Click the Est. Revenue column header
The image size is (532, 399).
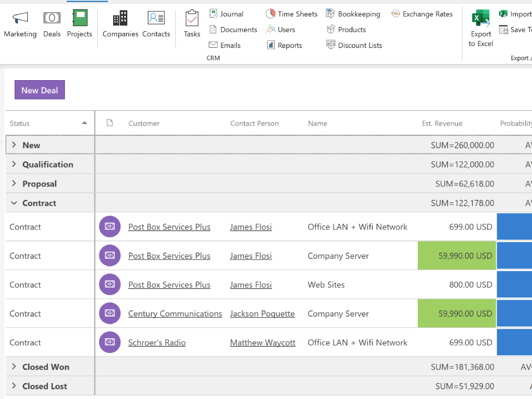coord(442,123)
